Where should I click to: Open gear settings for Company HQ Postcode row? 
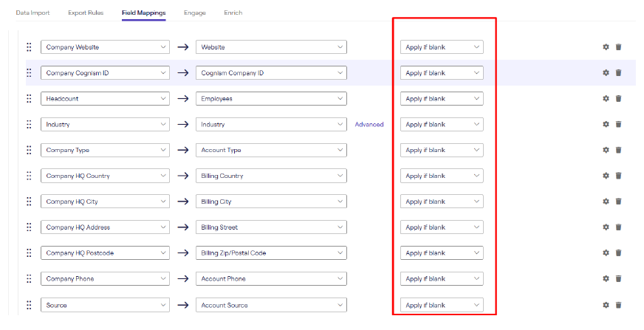606,252
